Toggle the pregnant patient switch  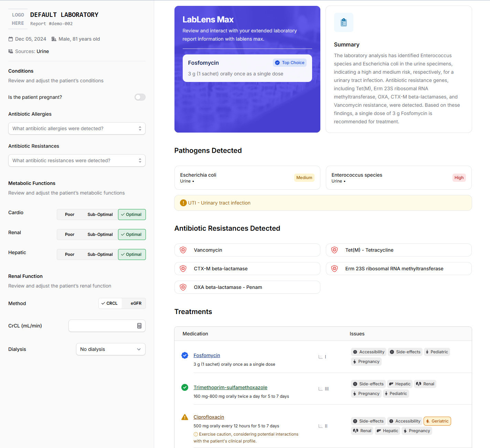tap(140, 97)
